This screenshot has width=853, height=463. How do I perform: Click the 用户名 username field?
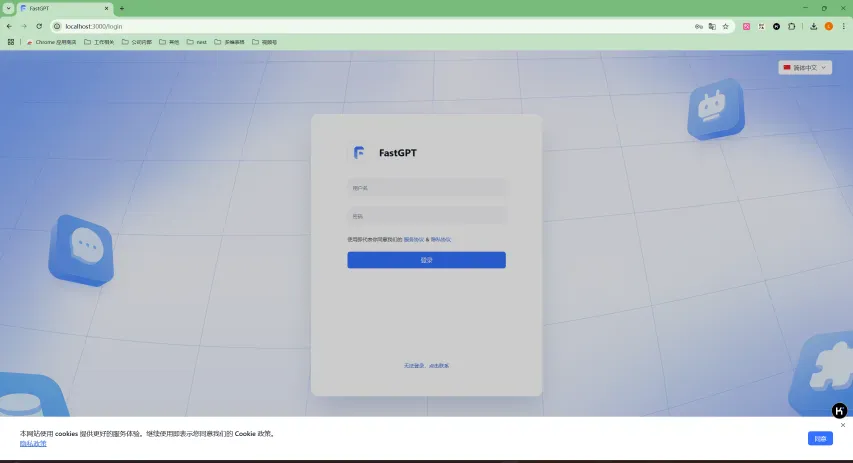coord(426,188)
